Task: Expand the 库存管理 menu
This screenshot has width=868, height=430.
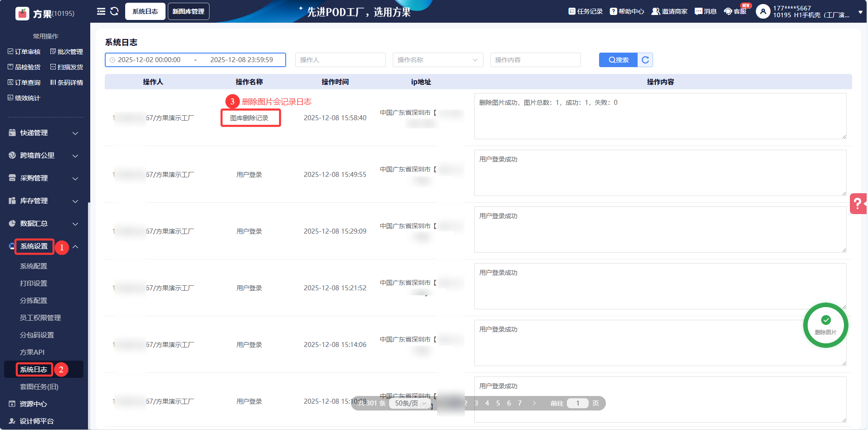Action: click(x=44, y=201)
